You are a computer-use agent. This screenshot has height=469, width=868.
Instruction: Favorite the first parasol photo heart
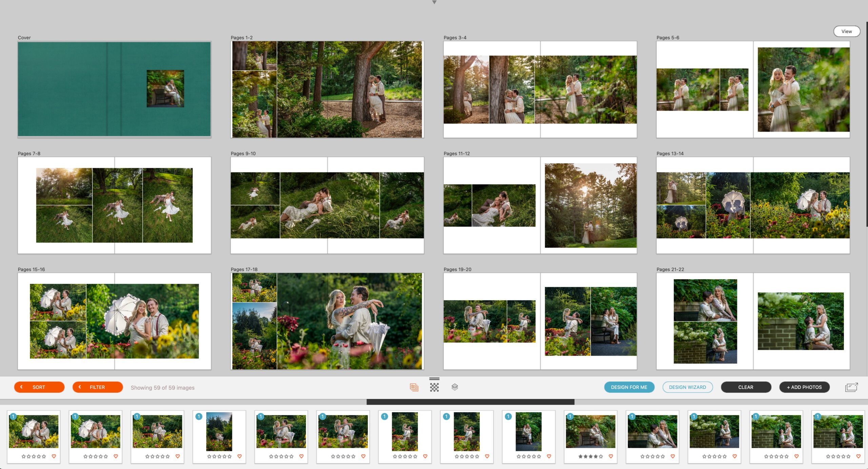click(x=54, y=456)
